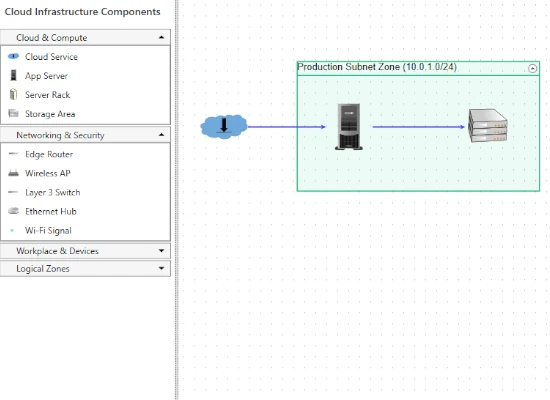
Task: Click the Logical Zones header label
Action: point(43,269)
